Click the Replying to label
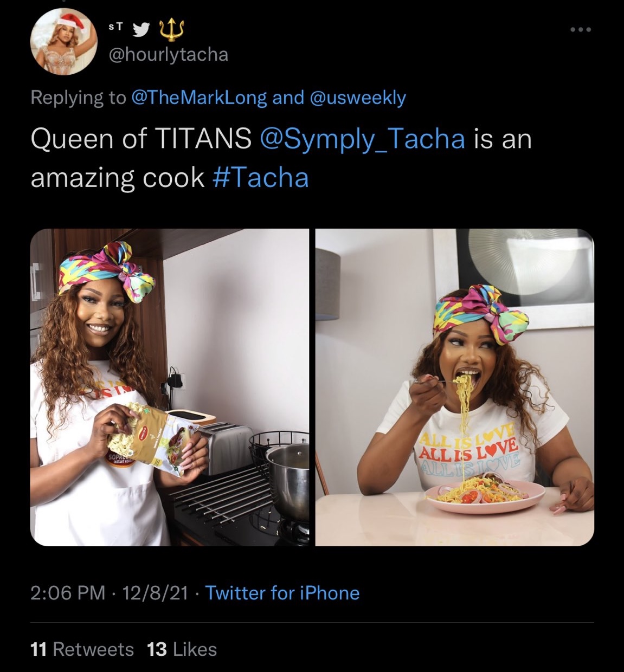 coord(78,98)
